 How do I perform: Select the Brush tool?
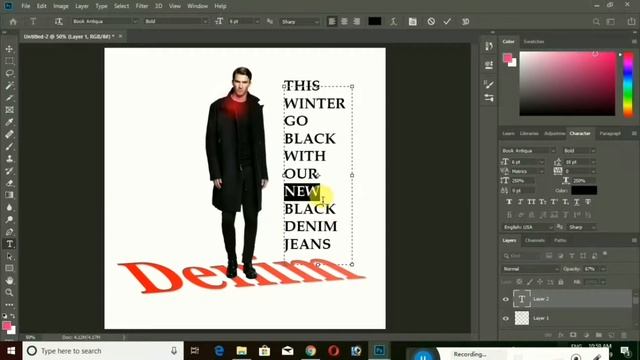[x=9, y=147]
